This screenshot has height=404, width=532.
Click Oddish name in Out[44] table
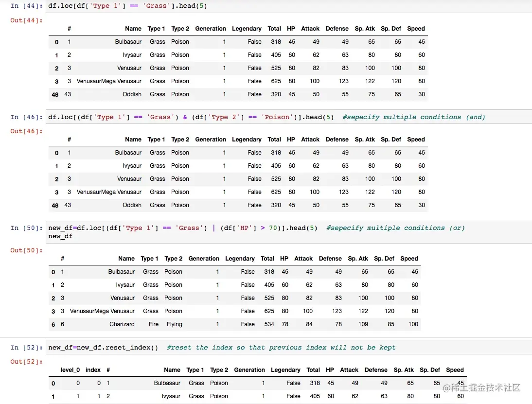click(x=132, y=94)
